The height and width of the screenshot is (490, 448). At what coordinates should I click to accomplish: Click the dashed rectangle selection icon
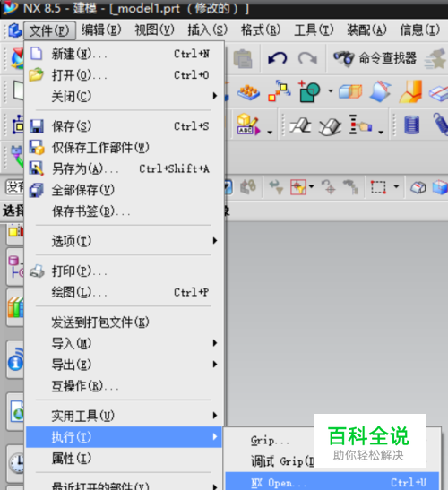(378, 187)
